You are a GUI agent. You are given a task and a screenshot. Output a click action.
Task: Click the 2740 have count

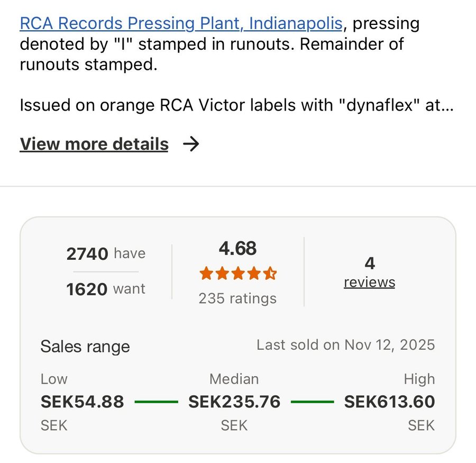(x=106, y=254)
